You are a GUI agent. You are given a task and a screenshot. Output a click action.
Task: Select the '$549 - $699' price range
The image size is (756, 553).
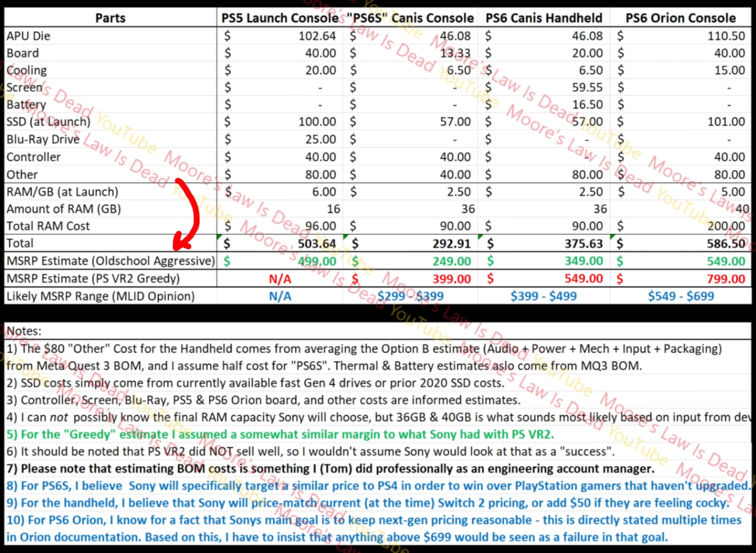[x=681, y=296]
